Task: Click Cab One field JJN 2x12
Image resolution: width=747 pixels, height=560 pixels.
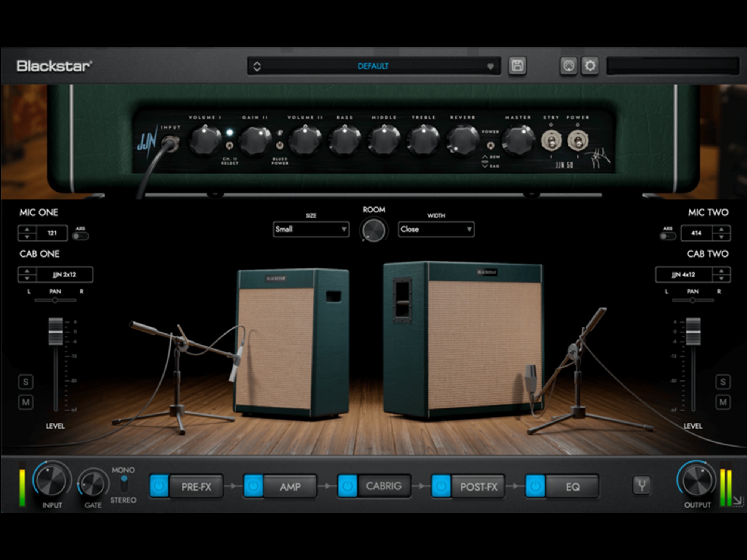Action: click(64, 274)
